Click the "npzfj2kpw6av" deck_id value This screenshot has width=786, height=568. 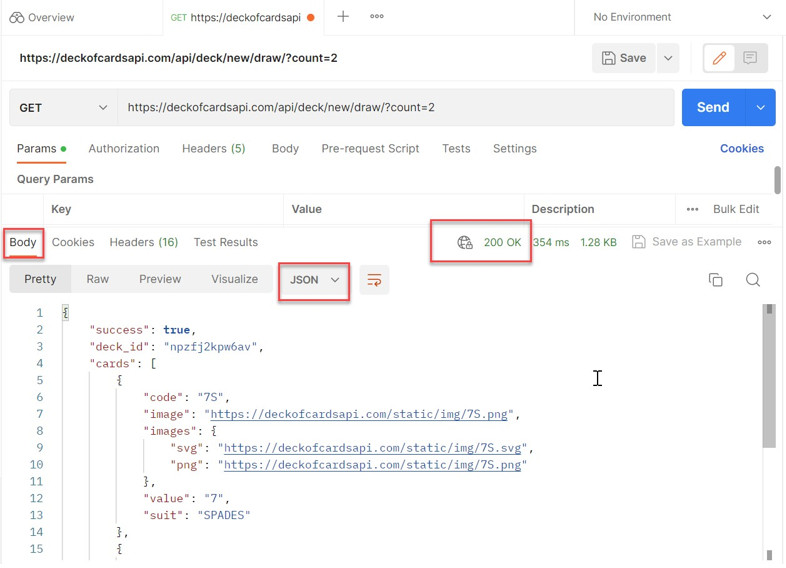click(210, 347)
